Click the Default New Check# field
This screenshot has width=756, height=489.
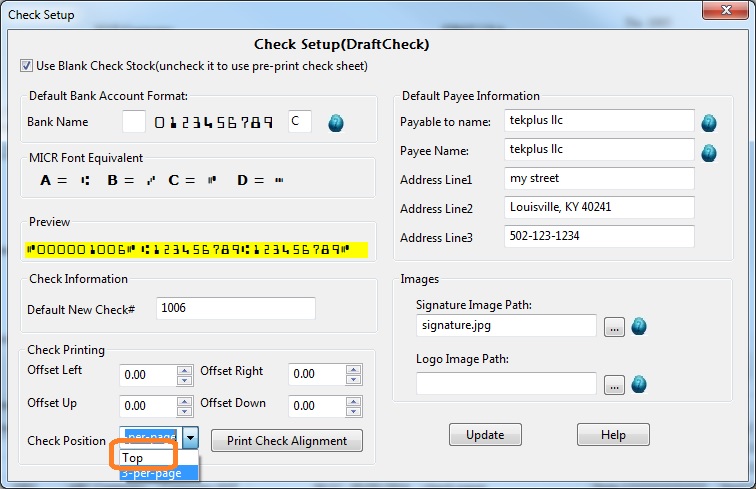[235, 309]
